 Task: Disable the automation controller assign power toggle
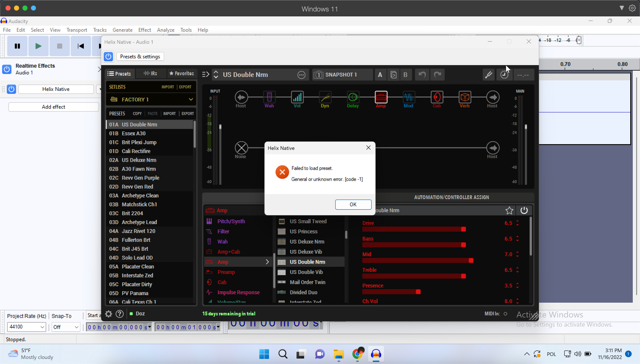pos(524,210)
